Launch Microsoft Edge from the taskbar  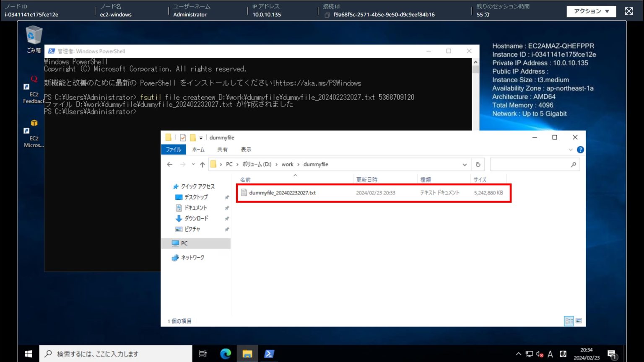pyautogui.click(x=225, y=354)
